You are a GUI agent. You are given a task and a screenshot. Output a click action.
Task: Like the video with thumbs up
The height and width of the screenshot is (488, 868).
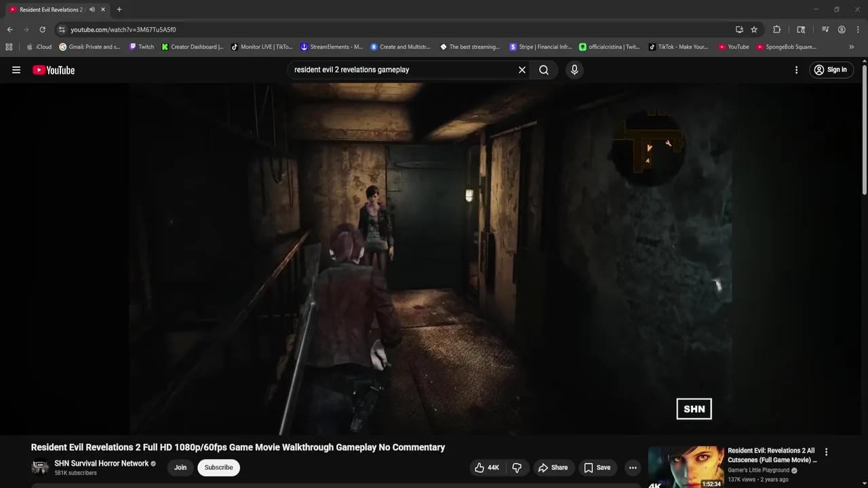[x=487, y=468]
